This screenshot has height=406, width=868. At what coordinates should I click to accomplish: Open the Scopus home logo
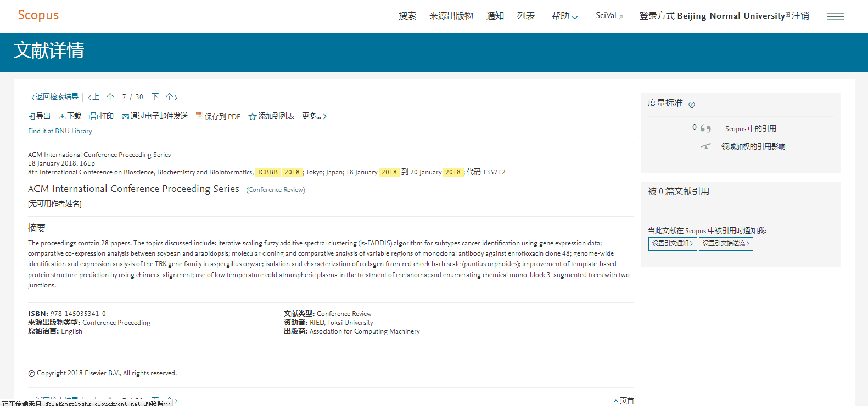tap(38, 15)
